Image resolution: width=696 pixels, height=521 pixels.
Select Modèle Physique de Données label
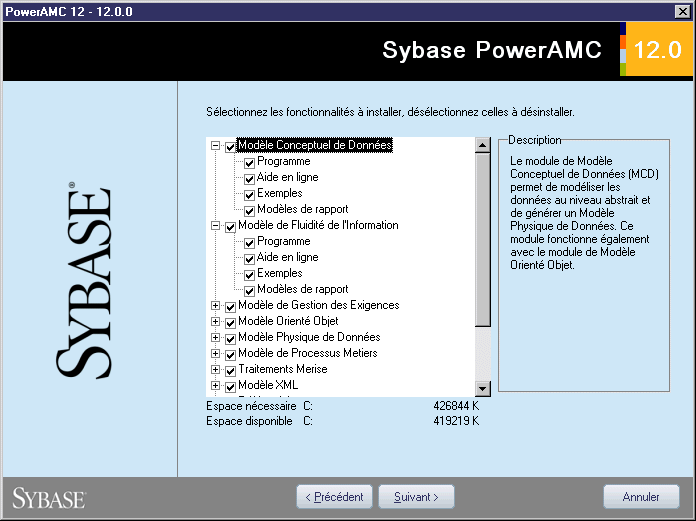[x=309, y=337]
